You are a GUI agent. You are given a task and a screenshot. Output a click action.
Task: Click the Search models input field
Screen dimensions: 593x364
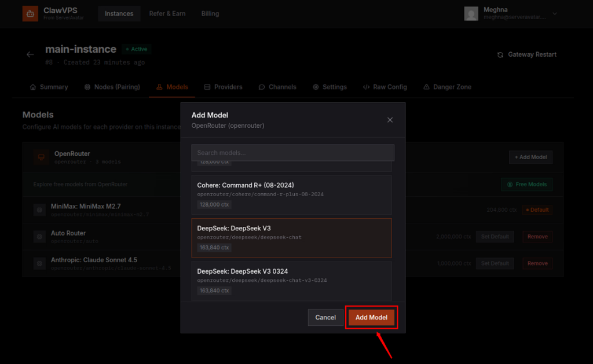pos(292,152)
